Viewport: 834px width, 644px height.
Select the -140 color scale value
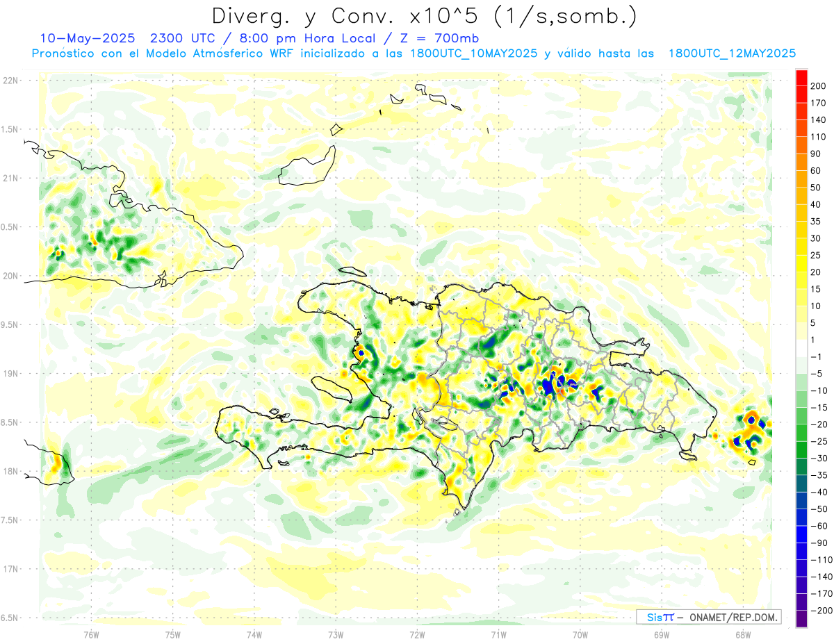point(821,576)
